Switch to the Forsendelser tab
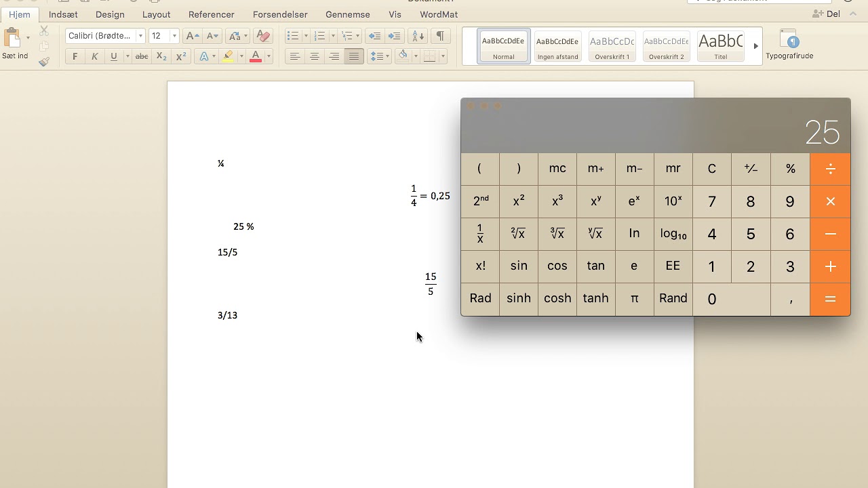Image resolution: width=868 pixels, height=488 pixels. 280,14
